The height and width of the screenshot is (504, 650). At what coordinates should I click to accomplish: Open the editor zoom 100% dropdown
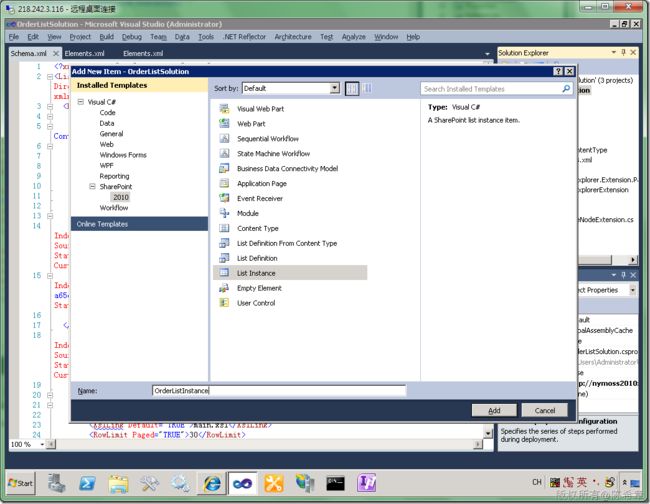click(x=42, y=444)
